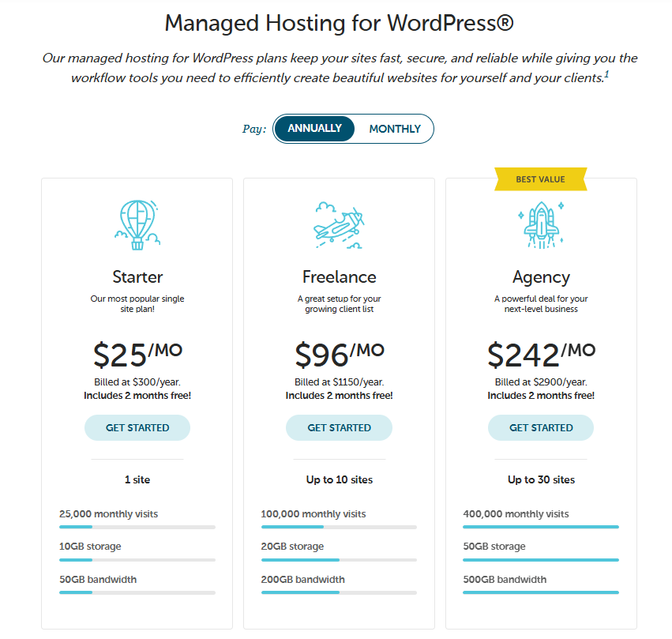The height and width of the screenshot is (639, 672).
Task: Click 'Includes 2 months free!' under Agency
Action: click(x=541, y=396)
